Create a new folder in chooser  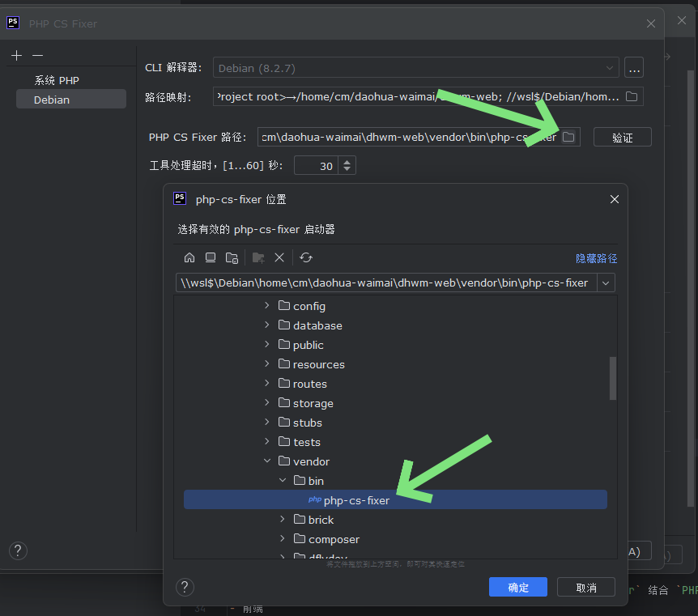point(258,257)
